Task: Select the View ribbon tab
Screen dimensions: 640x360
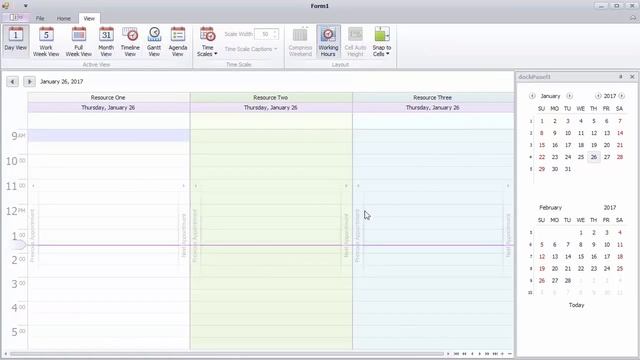Action: point(89,18)
